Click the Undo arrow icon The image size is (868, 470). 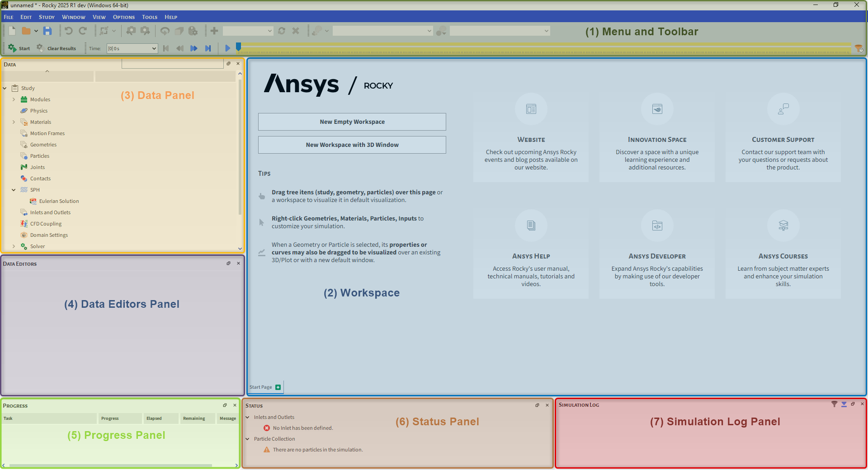(x=68, y=31)
